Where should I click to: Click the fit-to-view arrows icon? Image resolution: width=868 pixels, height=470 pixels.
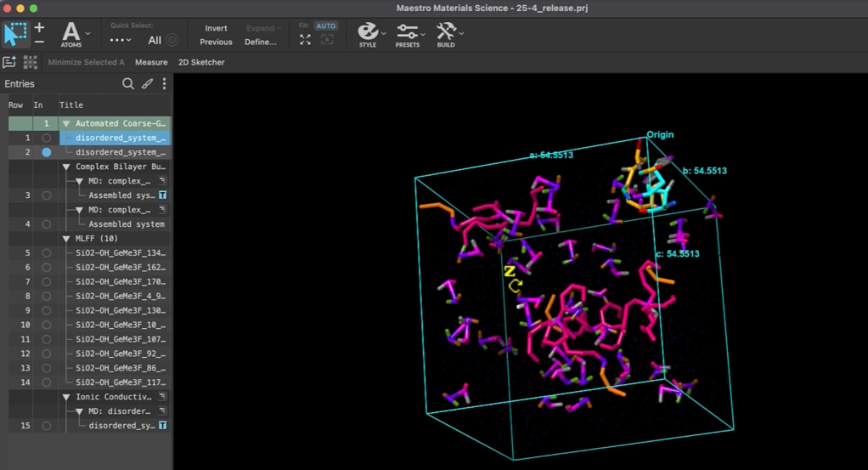pos(305,40)
